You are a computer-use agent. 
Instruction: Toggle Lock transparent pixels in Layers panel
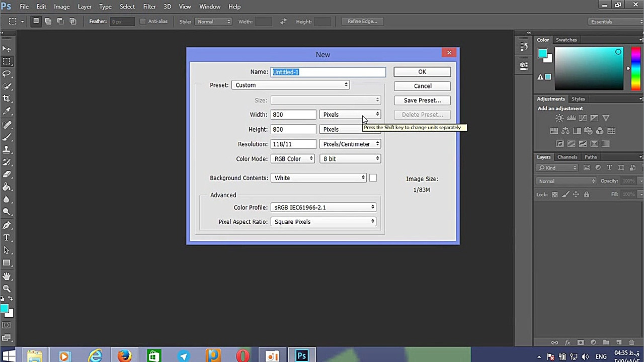click(x=554, y=195)
